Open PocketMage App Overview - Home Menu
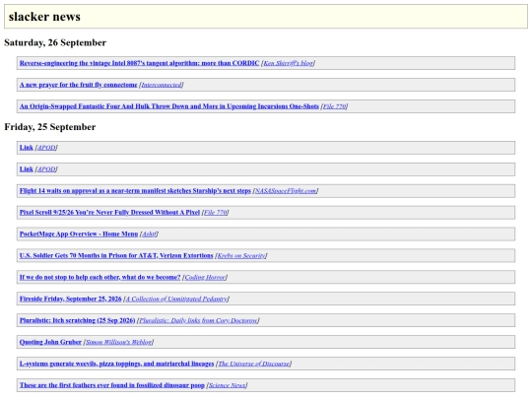532x399 pixels. (x=79, y=234)
